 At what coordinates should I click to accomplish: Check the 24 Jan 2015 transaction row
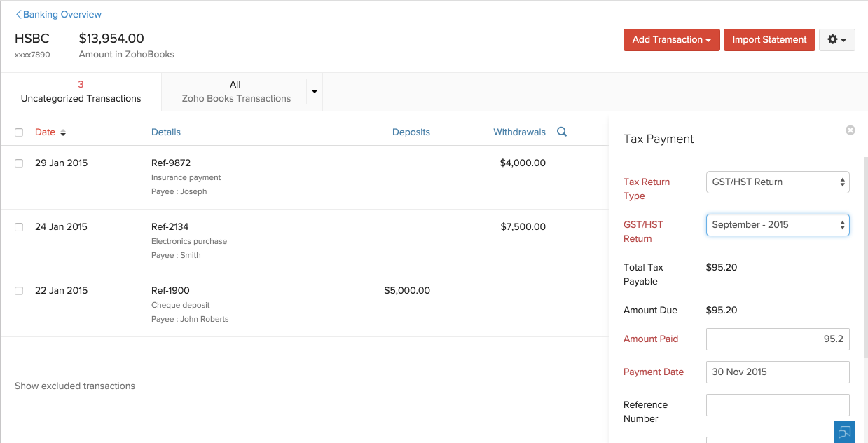tap(19, 227)
